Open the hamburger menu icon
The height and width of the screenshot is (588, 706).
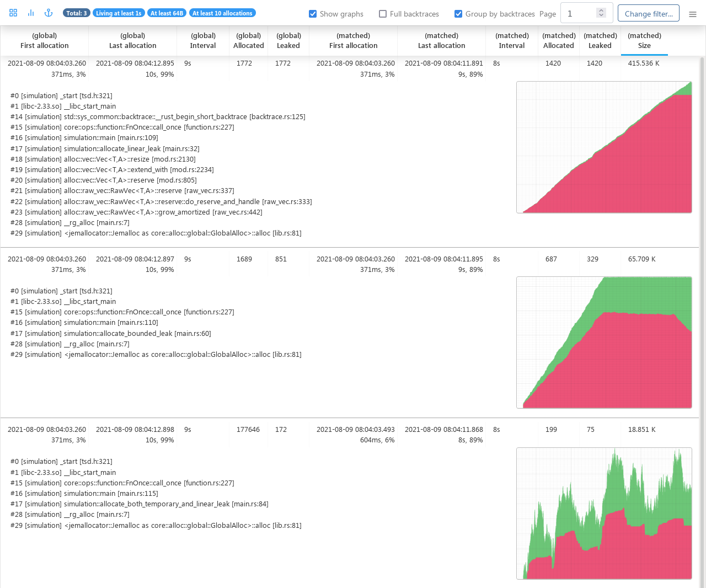pyautogui.click(x=693, y=14)
